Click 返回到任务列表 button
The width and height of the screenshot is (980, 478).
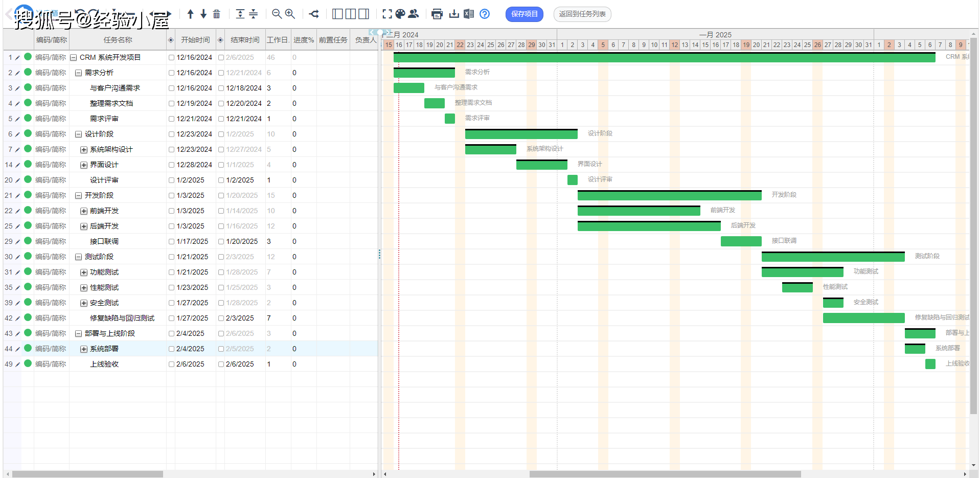(x=582, y=14)
